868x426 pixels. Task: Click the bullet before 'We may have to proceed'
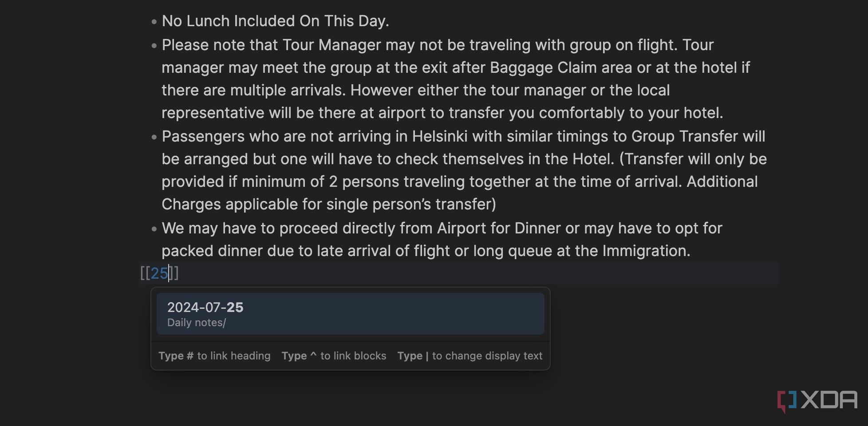click(x=154, y=229)
